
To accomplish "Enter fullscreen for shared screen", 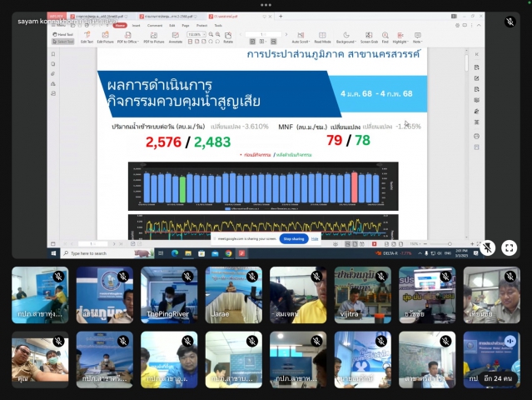I will [509, 247].
